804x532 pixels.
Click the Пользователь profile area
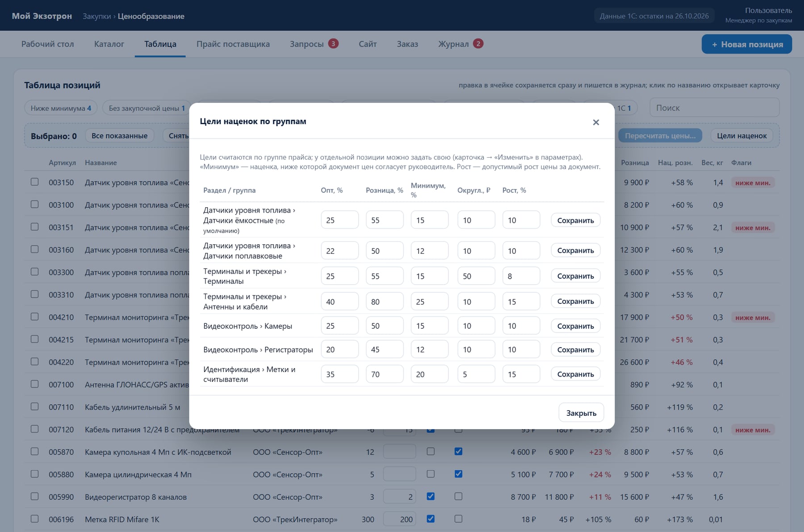758,15
